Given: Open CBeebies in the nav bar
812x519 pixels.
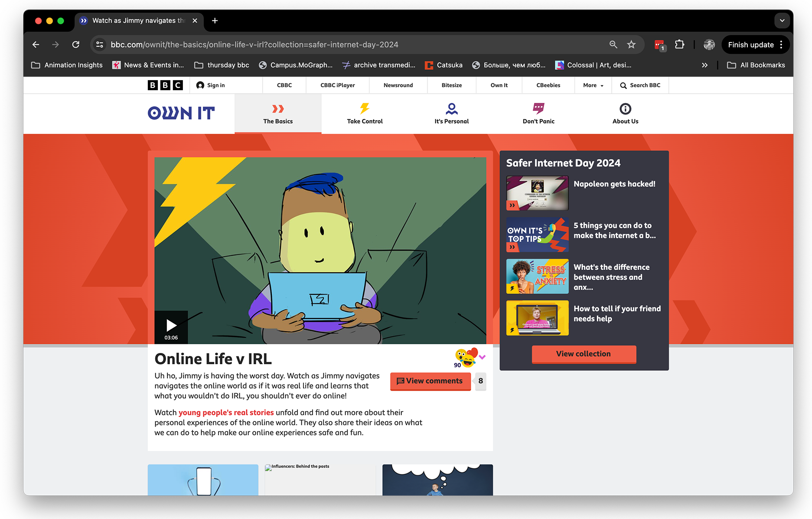Looking at the screenshot, I should pos(548,85).
